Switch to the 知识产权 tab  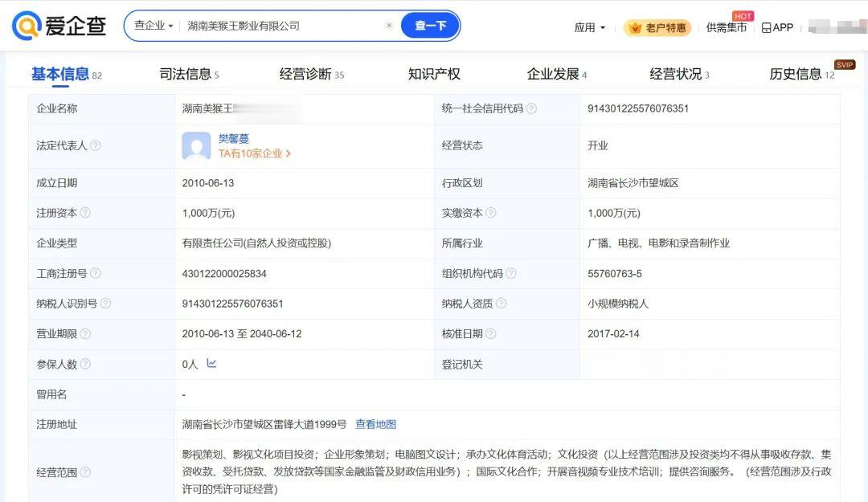pos(434,74)
